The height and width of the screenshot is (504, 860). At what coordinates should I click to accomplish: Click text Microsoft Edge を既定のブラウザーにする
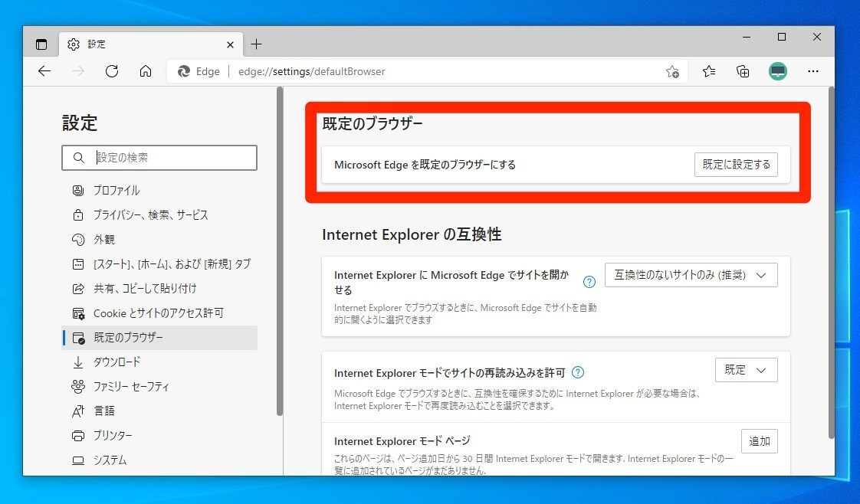coord(425,165)
